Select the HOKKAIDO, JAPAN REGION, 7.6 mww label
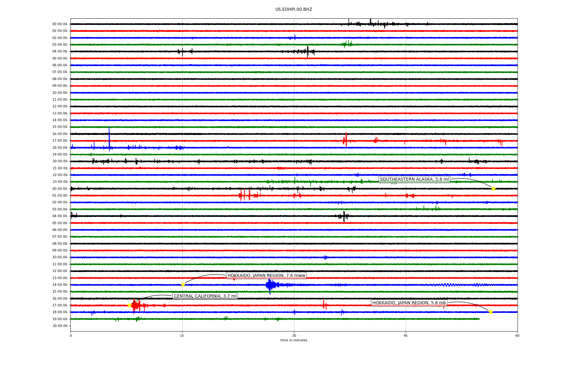 coord(266,275)
